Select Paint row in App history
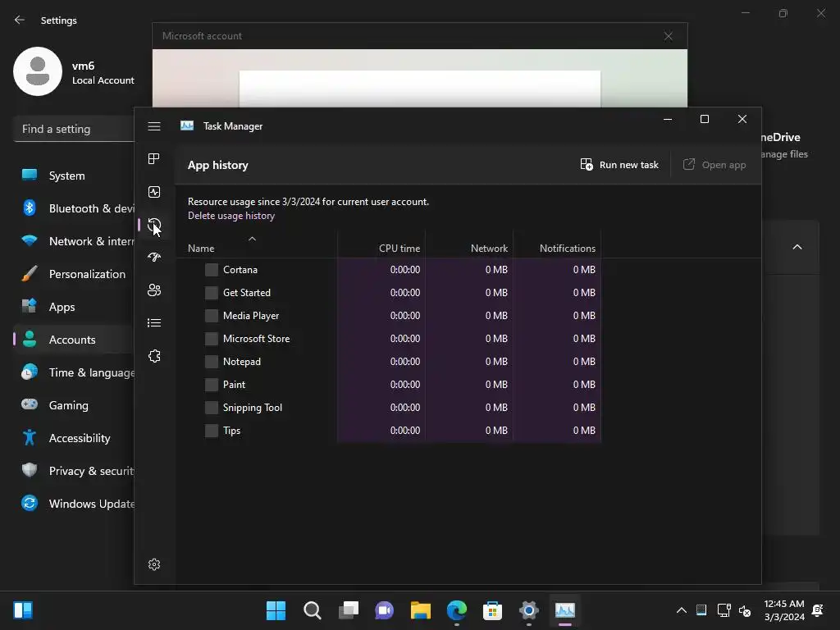 [388, 386]
